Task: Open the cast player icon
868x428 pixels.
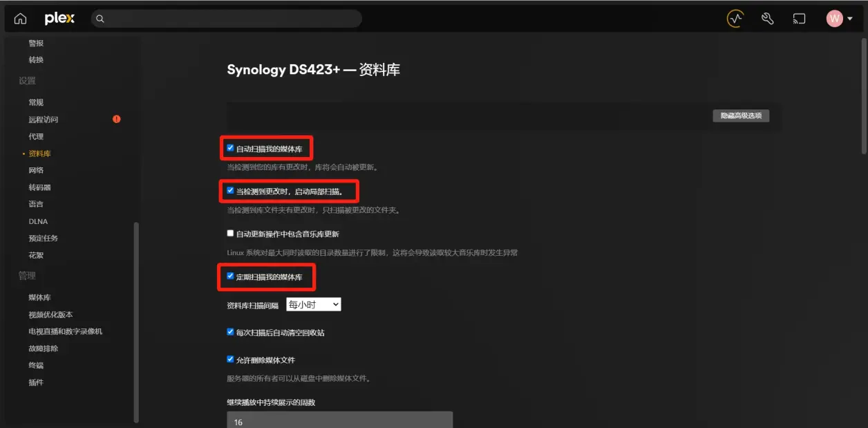Action: [799, 19]
